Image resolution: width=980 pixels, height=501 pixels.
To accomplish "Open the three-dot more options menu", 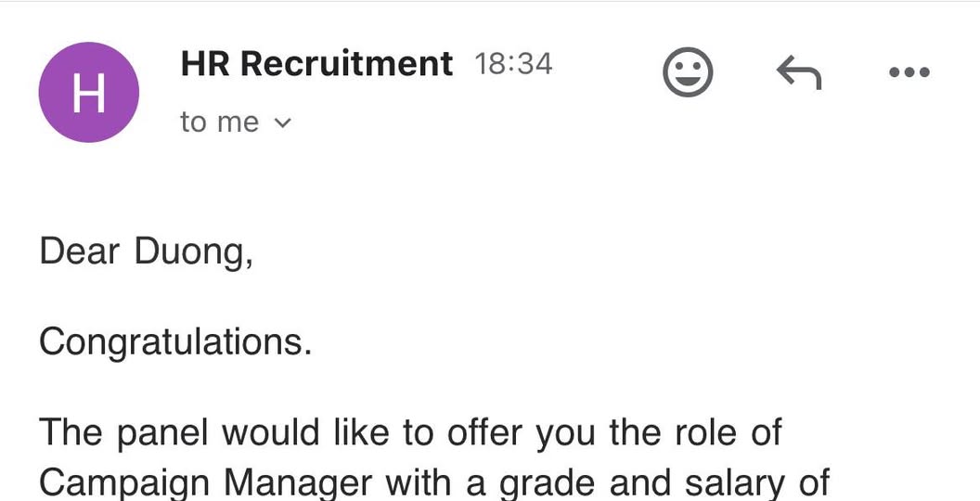I will [909, 72].
